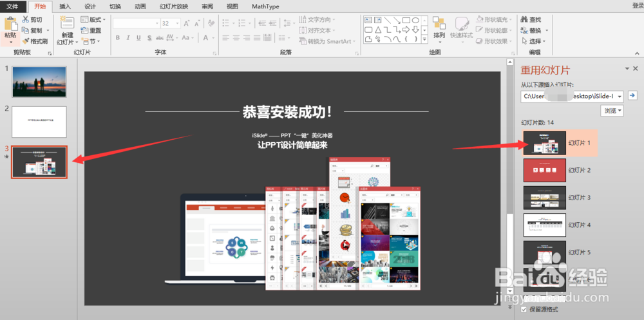Viewport: 644px width, 320px height.
Task: Open the Browse dropdown in Reuse Slides
Action: [x=612, y=111]
